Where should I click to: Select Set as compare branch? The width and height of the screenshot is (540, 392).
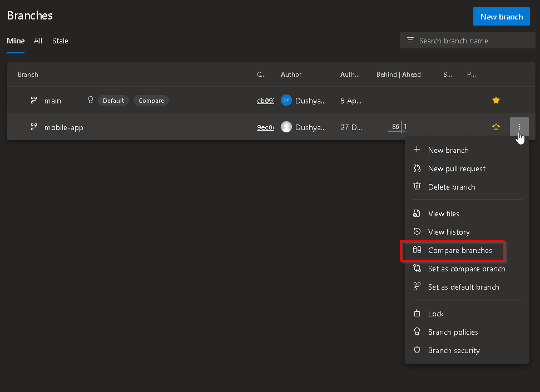click(467, 269)
